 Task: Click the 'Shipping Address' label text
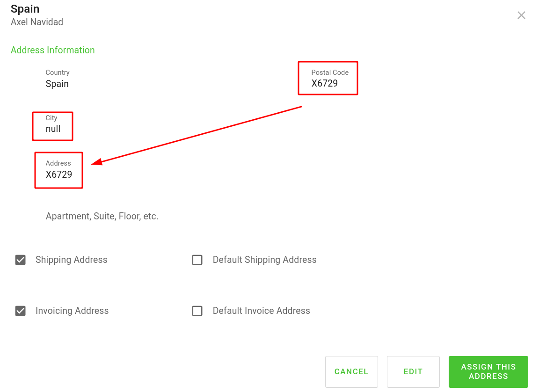(x=72, y=260)
